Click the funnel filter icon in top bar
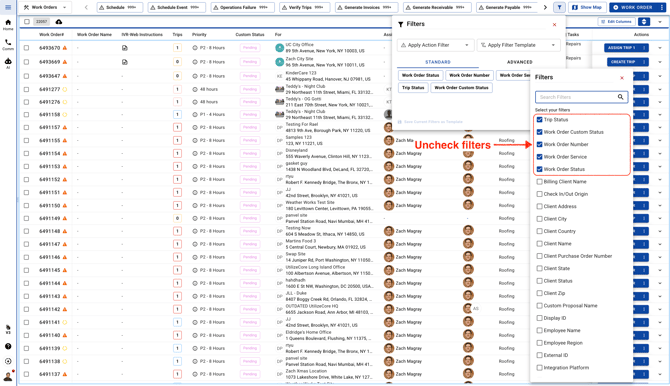This screenshot has width=670, height=386. tap(559, 7)
